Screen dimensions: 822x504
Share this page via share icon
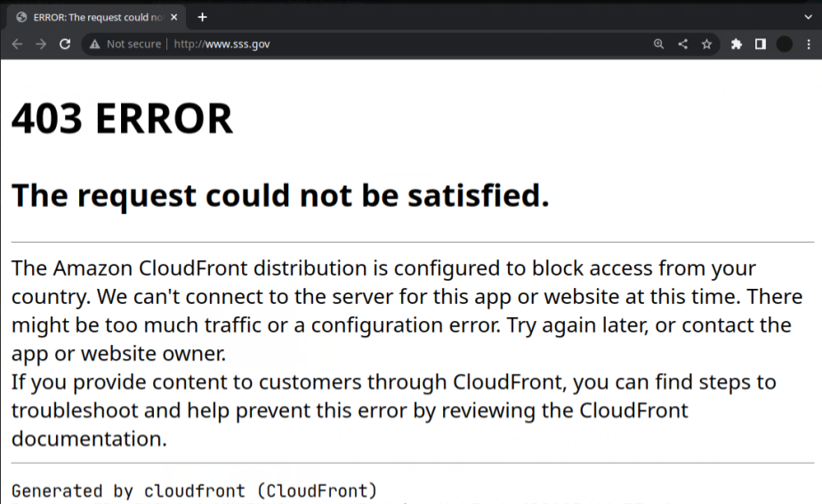tap(682, 44)
